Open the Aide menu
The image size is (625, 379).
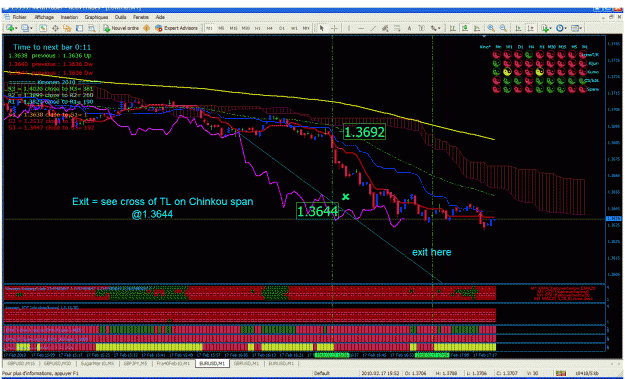click(x=160, y=17)
